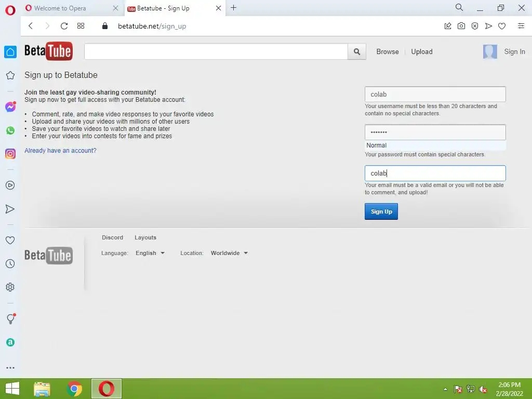
Task: Open Messenger in the sidebar
Action: [x=10, y=107]
